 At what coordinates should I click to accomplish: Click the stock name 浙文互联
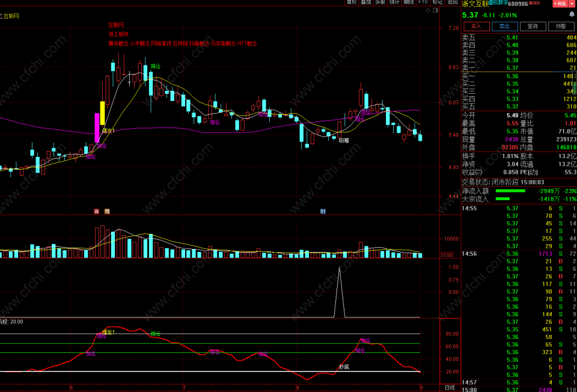pos(475,4)
